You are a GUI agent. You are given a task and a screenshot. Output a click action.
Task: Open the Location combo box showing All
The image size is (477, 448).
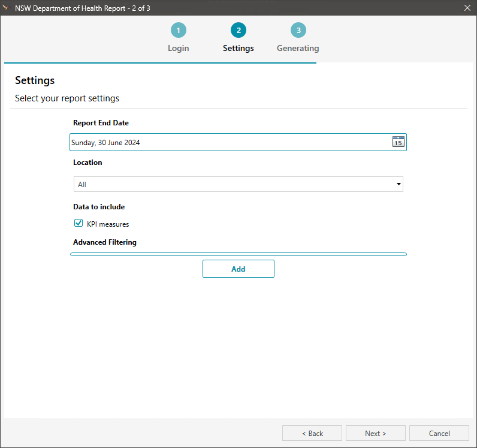pos(238,184)
